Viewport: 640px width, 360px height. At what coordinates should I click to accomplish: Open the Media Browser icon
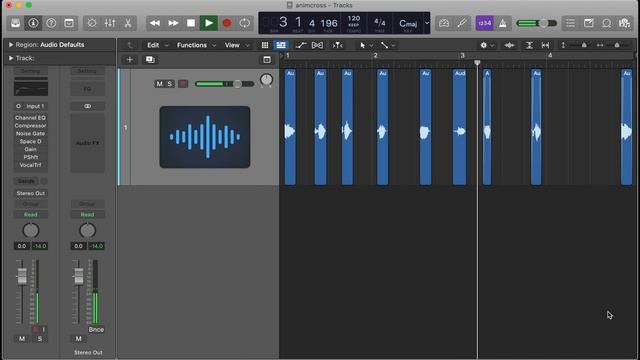[624, 23]
